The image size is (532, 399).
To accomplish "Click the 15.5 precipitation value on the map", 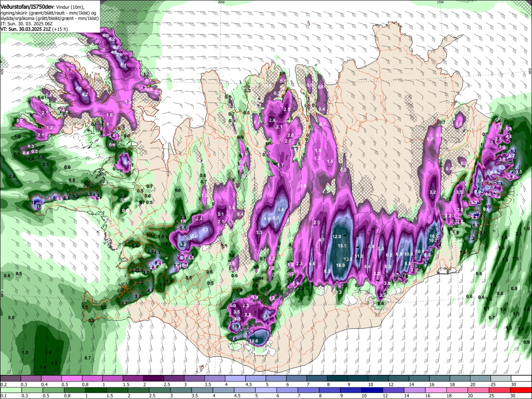I will click(342, 246).
